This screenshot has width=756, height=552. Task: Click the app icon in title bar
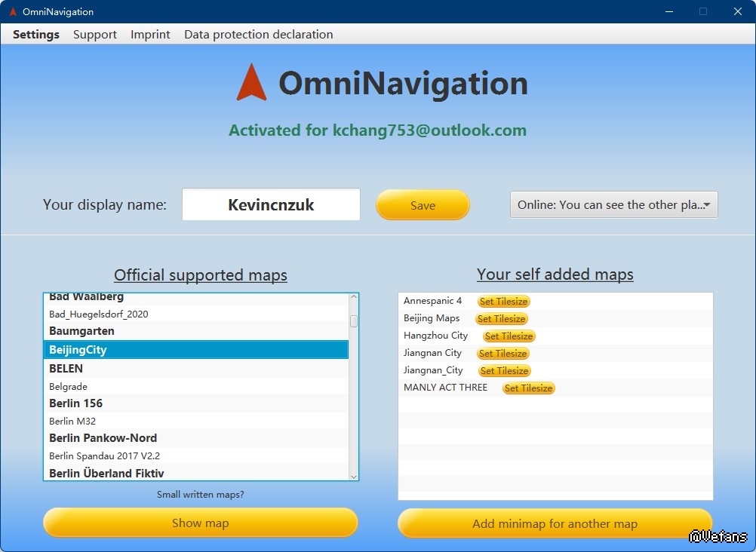(x=12, y=12)
